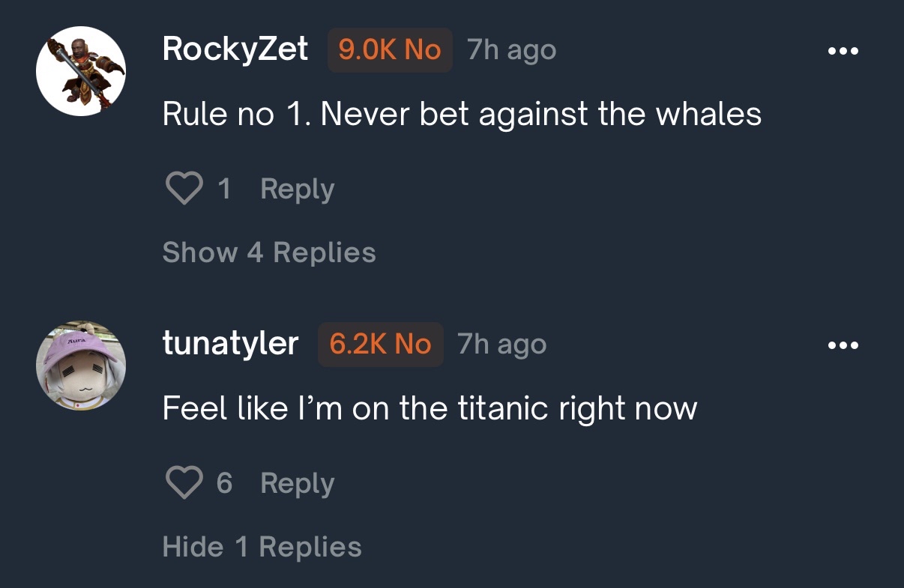904x588 pixels.
Task: Click like count 6 on tunatyler's comment
Action: [x=224, y=484]
